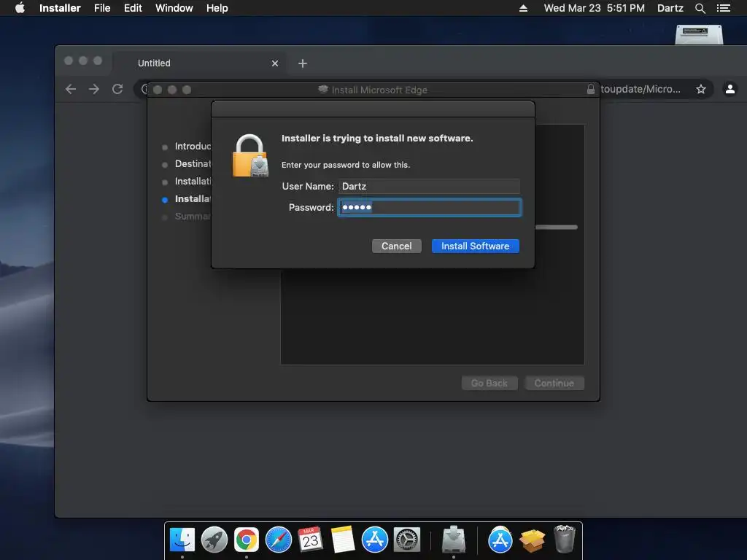Click the Chrome address bar URL text
747x560 pixels.
click(640, 89)
